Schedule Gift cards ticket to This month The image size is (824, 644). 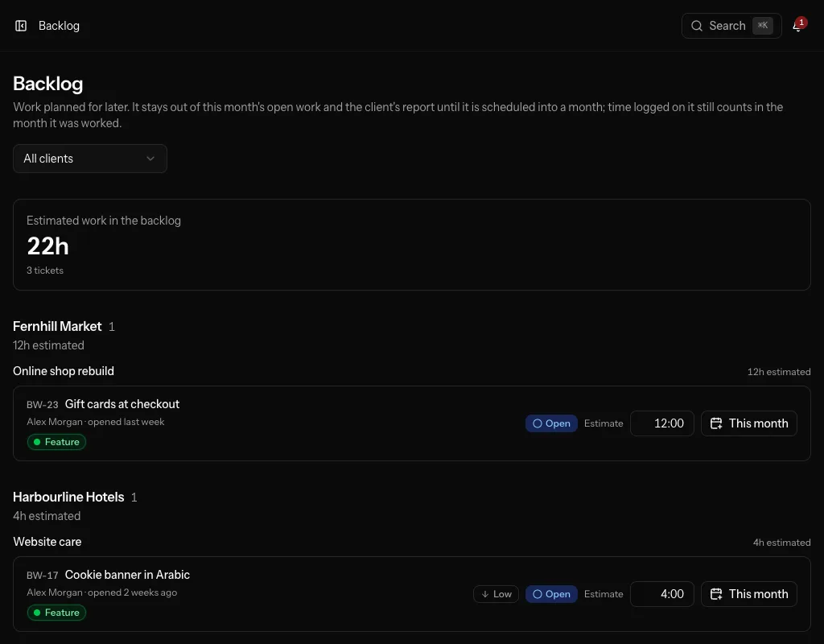click(x=749, y=423)
